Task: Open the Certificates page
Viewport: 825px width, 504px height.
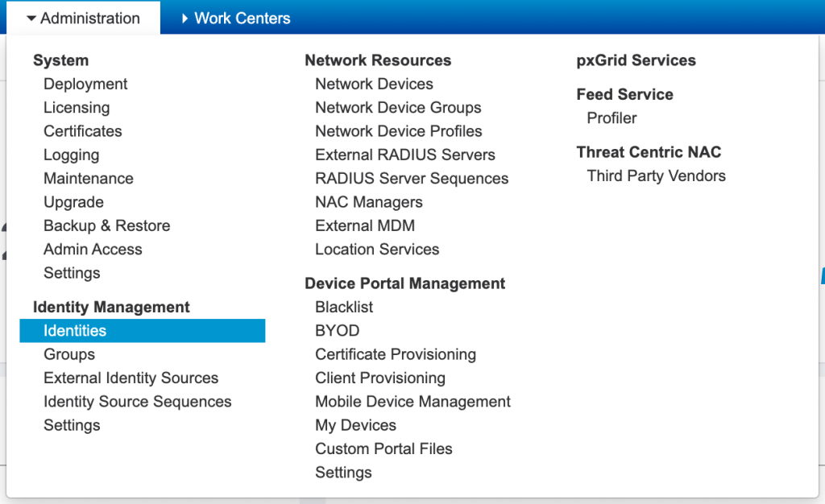Action: pyautogui.click(x=83, y=131)
